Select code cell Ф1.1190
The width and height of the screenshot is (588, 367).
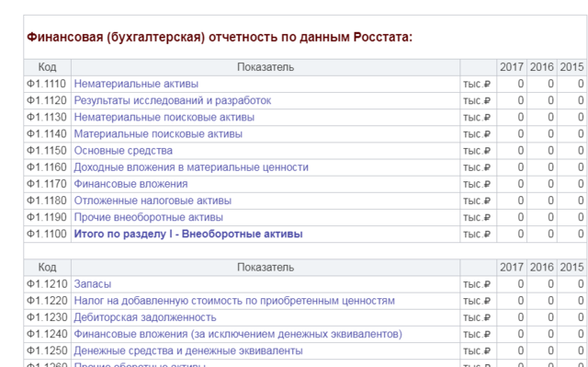click(47, 218)
